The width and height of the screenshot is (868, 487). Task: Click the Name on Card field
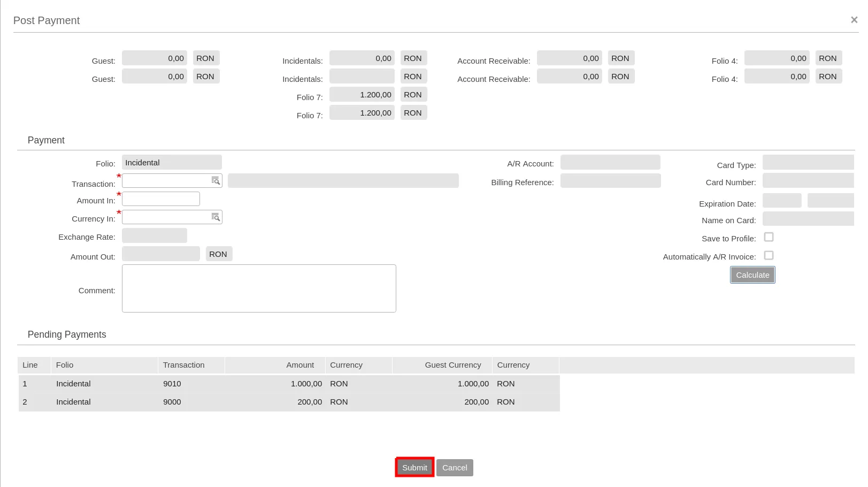808,219
